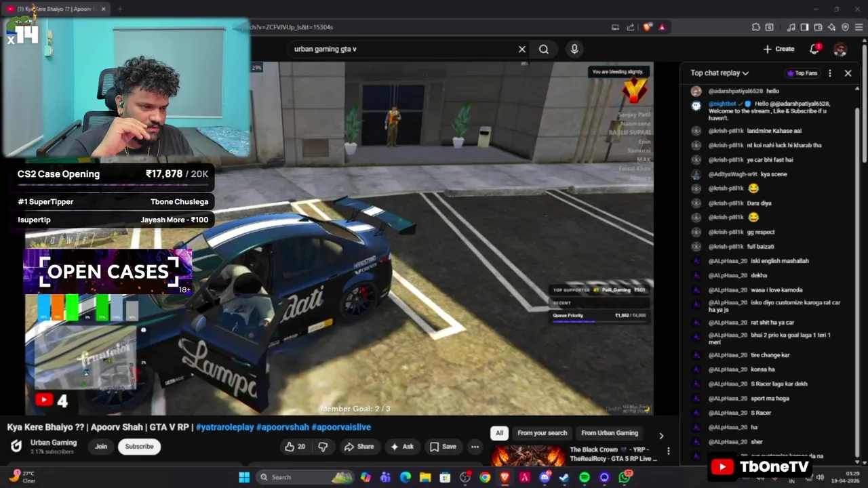Image resolution: width=868 pixels, height=488 pixels.
Task: Show more filter chips with right arrow
Action: click(x=661, y=436)
